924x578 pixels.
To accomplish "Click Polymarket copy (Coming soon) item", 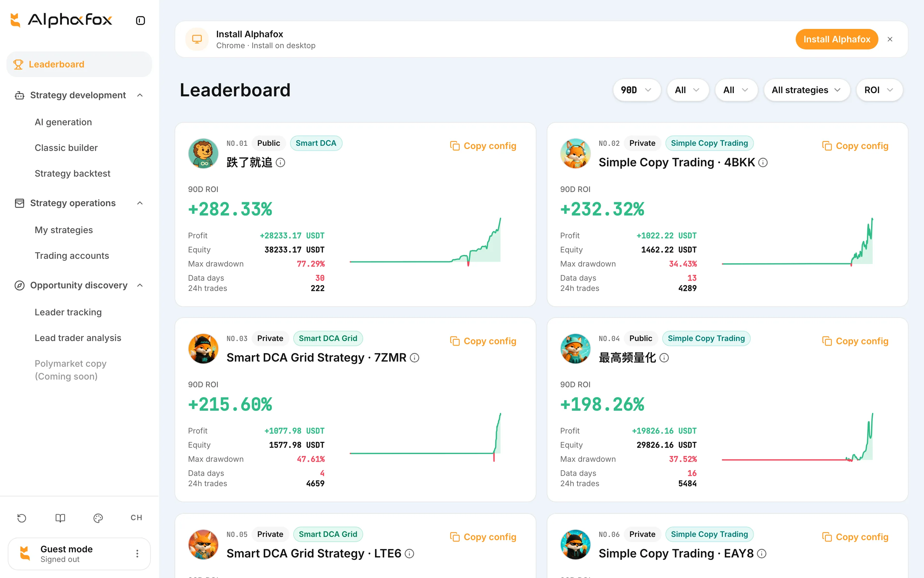I will point(71,370).
